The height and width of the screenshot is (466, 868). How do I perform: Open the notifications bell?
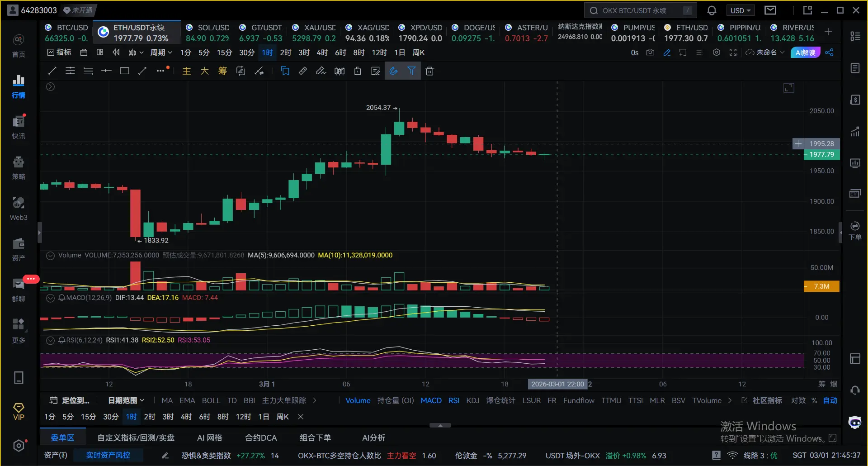(712, 10)
